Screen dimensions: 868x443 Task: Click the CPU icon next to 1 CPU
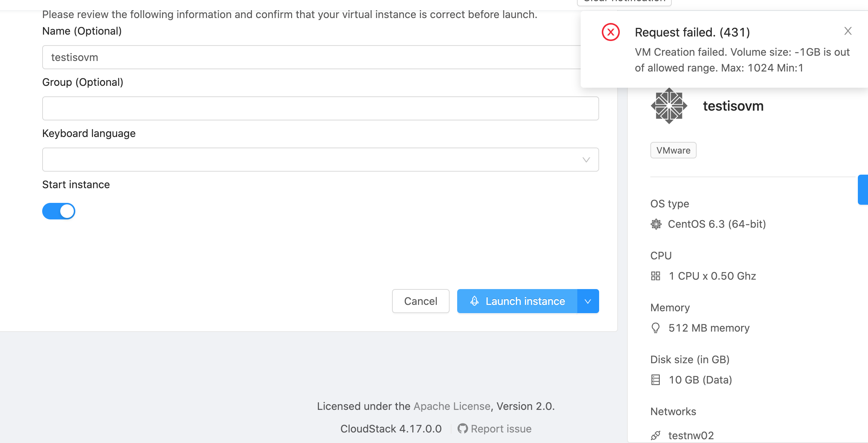(656, 276)
